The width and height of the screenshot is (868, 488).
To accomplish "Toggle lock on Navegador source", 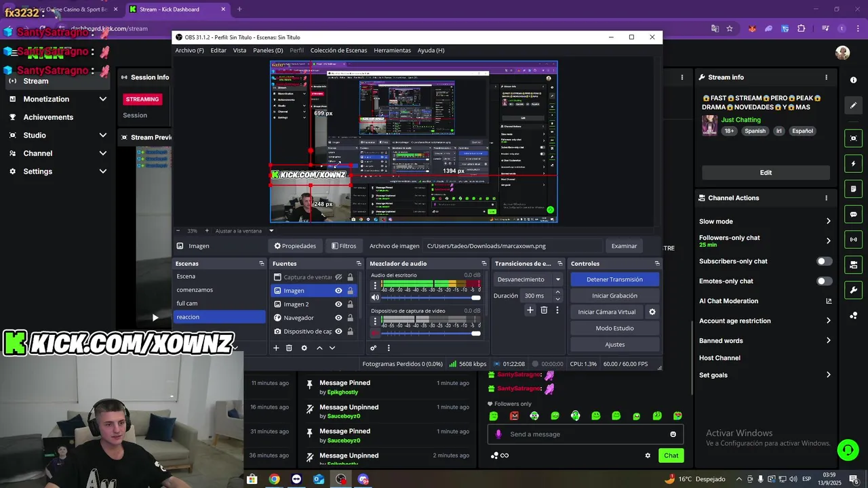I will coord(350,318).
